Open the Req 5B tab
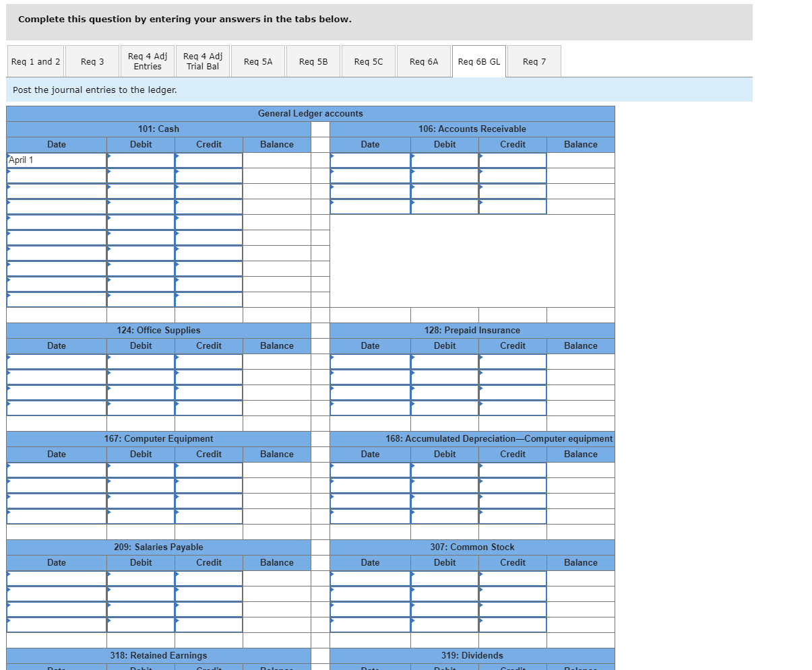Image resolution: width=812 pixels, height=670 pixels. tap(313, 61)
